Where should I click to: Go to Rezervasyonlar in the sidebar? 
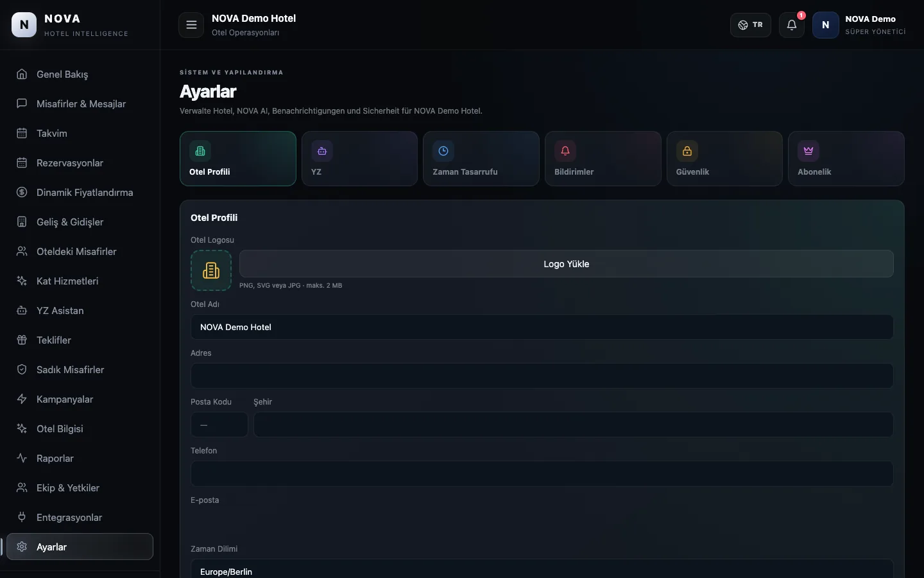(80, 162)
